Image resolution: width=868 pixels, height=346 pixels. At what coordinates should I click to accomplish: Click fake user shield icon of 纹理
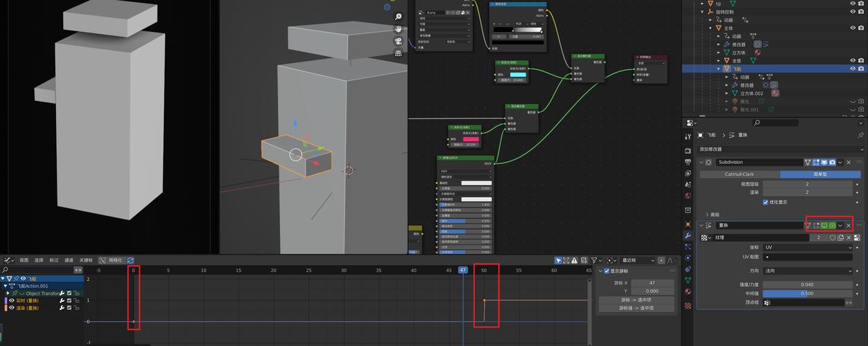(833, 237)
